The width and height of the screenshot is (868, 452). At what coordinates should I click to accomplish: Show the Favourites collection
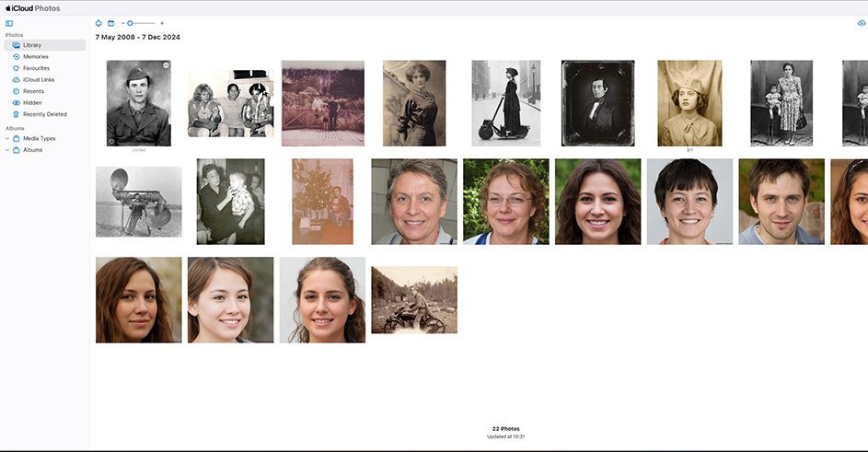36,68
